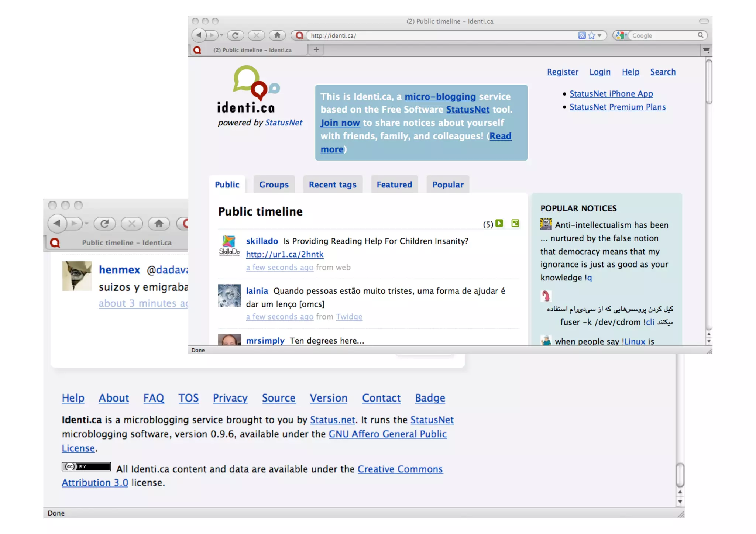Switch to the Recent tags tab
756x534 pixels.
(x=332, y=185)
